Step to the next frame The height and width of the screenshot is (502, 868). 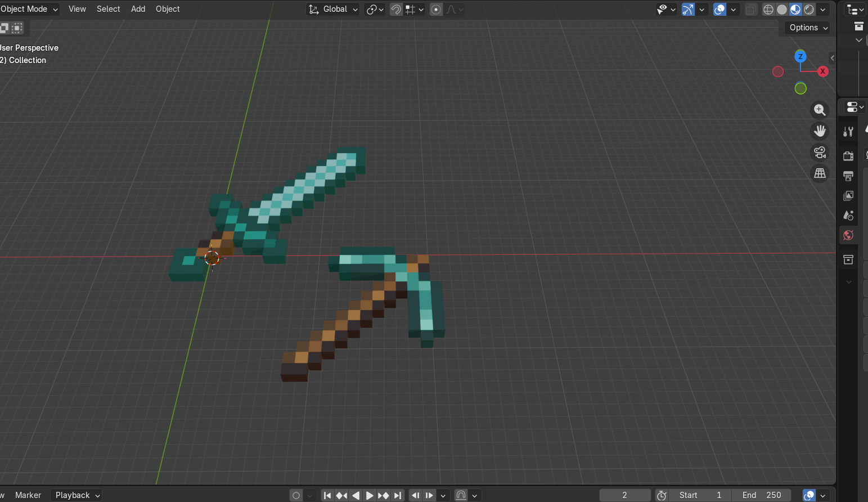429,495
